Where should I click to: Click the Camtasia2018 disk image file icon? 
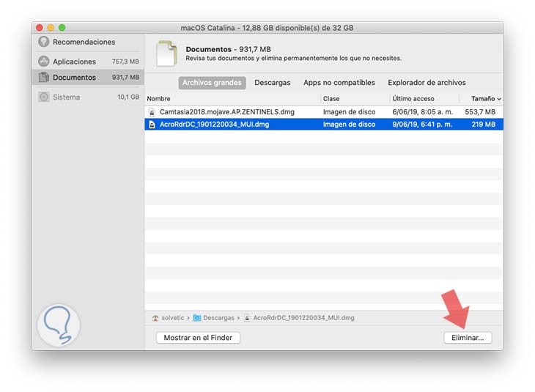(x=152, y=112)
